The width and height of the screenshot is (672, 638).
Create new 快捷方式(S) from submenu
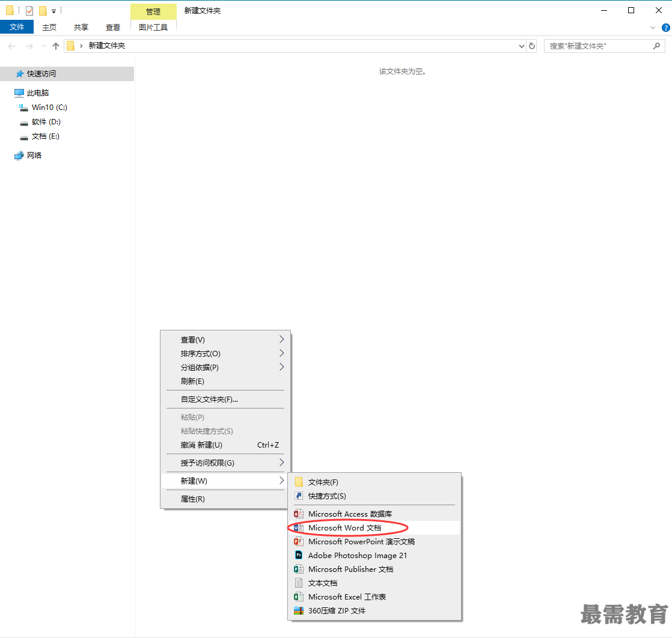click(374, 496)
